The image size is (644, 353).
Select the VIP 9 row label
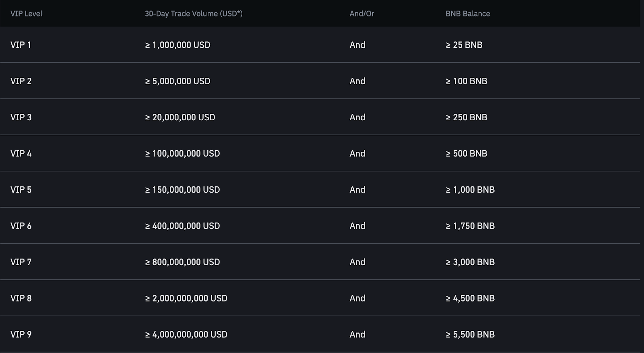(x=21, y=335)
